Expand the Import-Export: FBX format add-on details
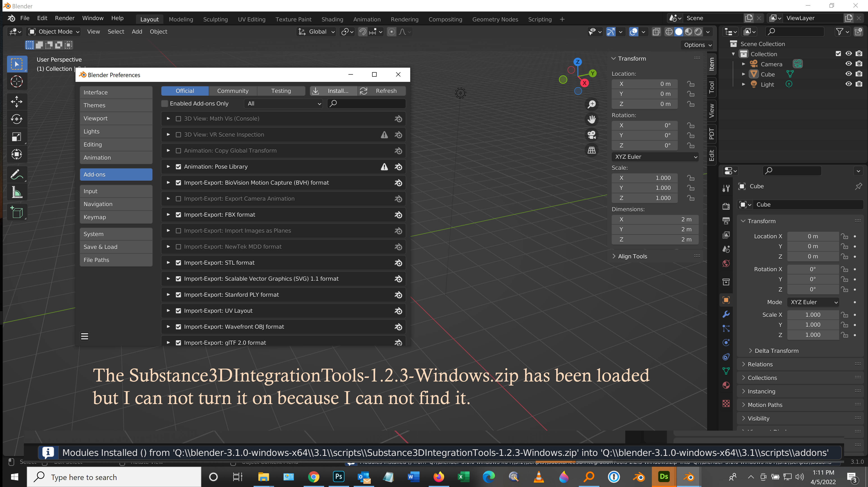868x487 pixels. 168,214
